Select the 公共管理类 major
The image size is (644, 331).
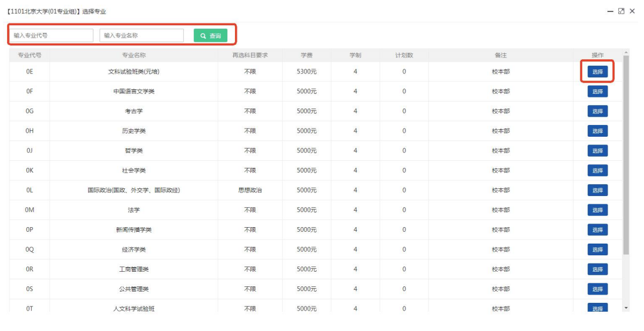tap(598, 289)
